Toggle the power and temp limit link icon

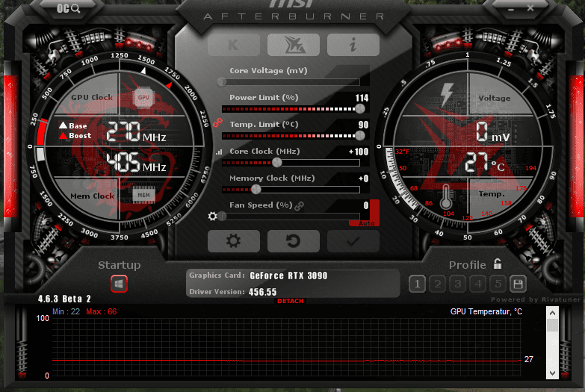pyautogui.click(x=217, y=122)
